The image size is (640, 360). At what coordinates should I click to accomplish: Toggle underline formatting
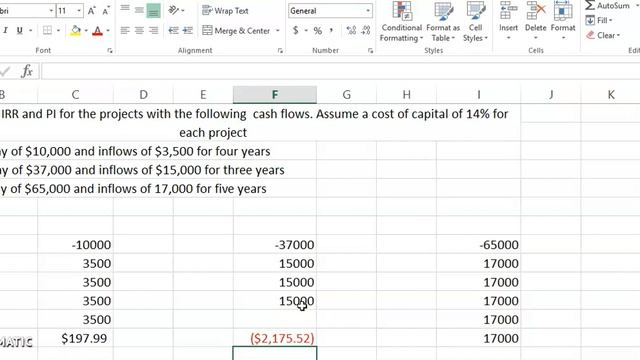[19, 30]
